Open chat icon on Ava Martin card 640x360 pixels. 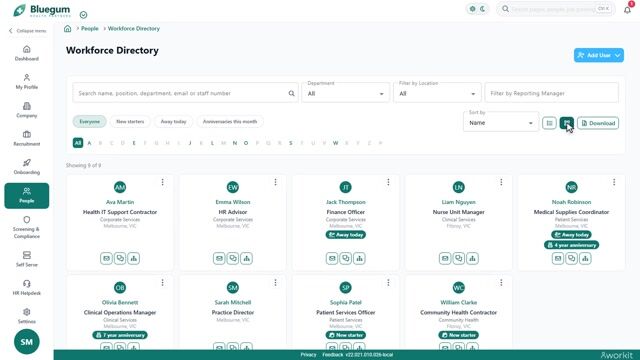pyautogui.click(x=120, y=258)
